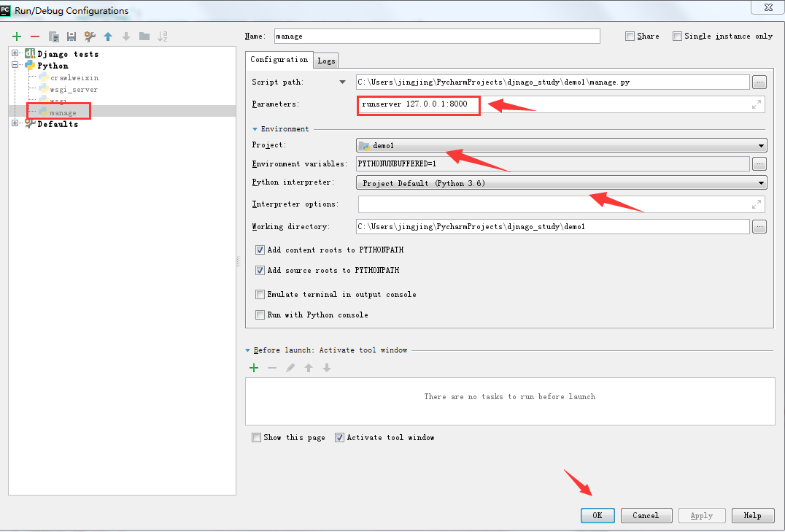
Task: Copy the selected configuration
Action: [53, 36]
